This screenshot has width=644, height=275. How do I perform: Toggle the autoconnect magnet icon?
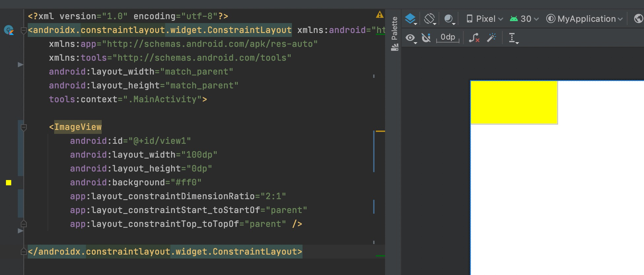[426, 38]
